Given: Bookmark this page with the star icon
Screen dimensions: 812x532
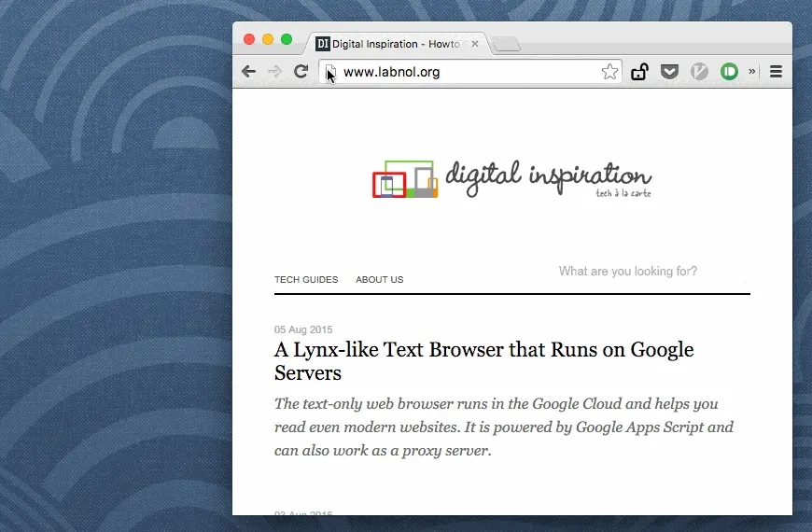Looking at the screenshot, I should (609, 72).
